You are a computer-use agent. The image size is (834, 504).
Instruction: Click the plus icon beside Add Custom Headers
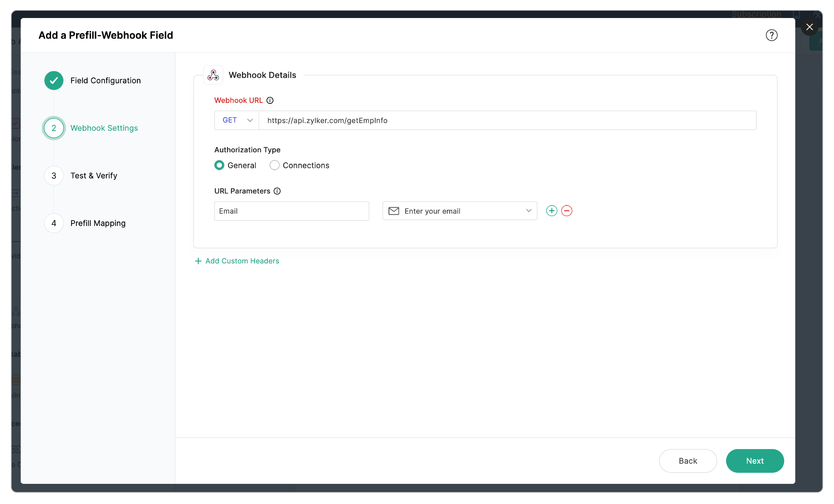[x=198, y=261]
